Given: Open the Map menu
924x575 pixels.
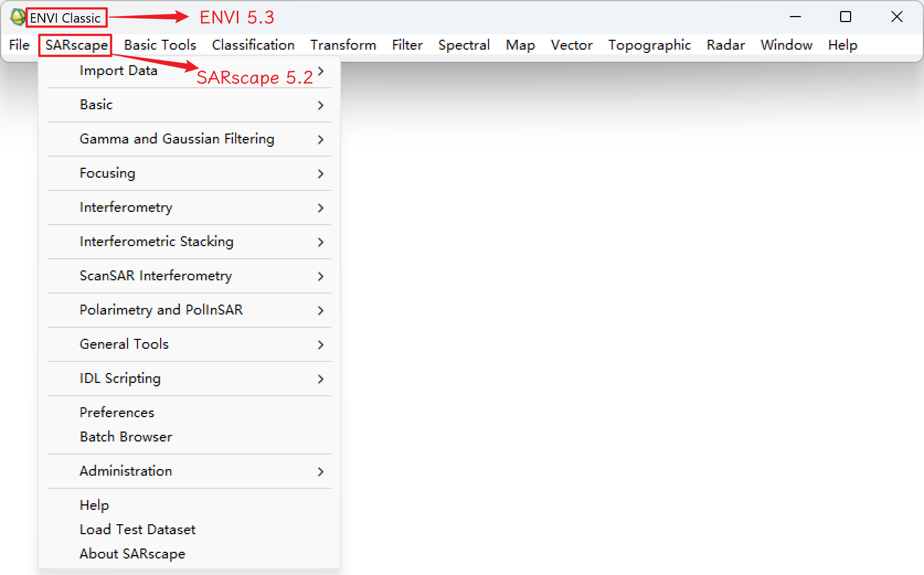Looking at the screenshot, I should coord(521,45).
